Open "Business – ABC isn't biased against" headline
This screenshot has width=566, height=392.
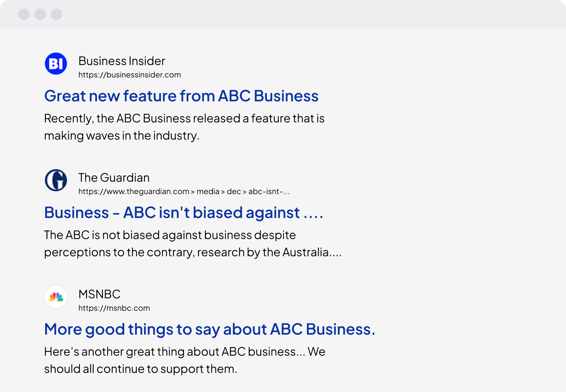point(184,213)
